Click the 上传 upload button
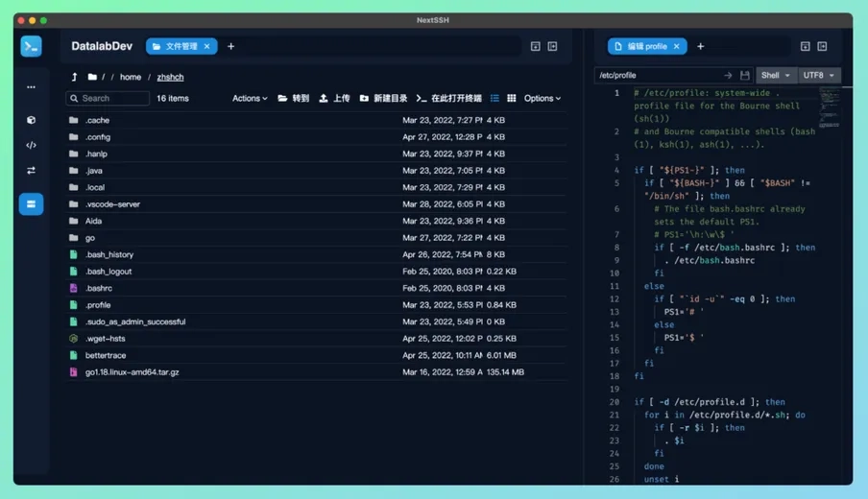 334,98
